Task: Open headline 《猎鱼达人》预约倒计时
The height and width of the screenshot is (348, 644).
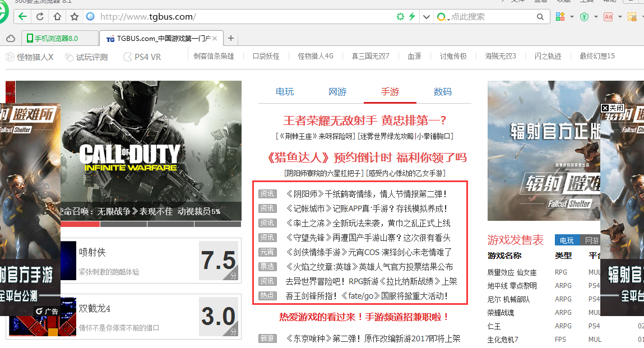Action: 367,157
